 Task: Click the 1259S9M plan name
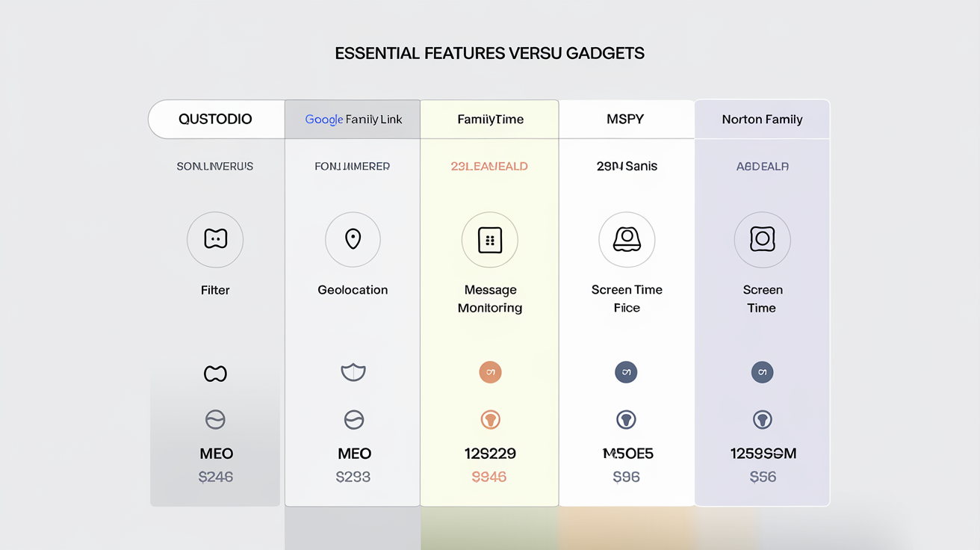(763, 454)
